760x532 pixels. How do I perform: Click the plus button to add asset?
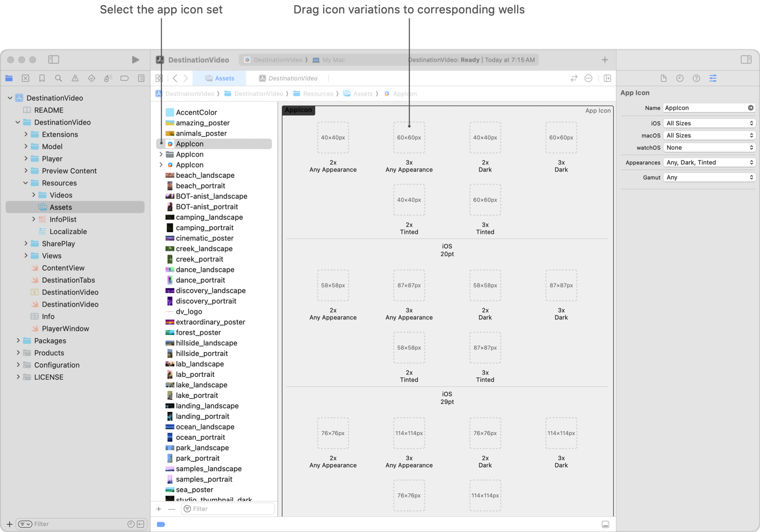[x=159, y=509]
